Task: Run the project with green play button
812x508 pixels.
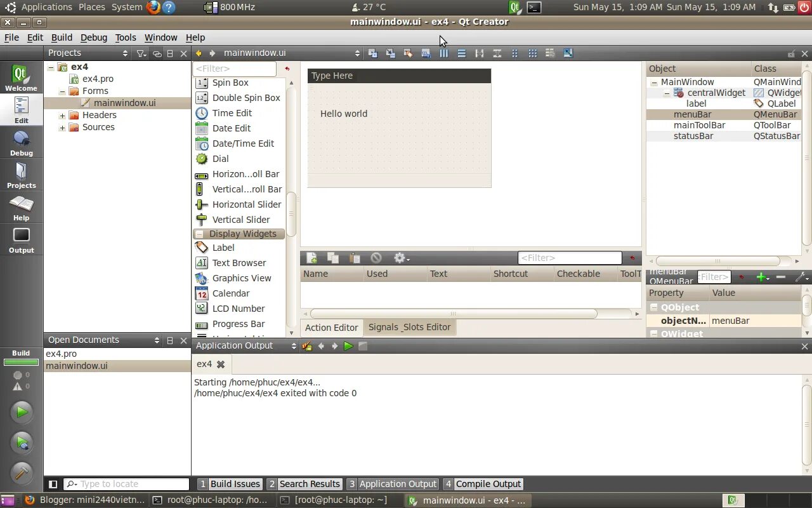Action: point(21,412)
